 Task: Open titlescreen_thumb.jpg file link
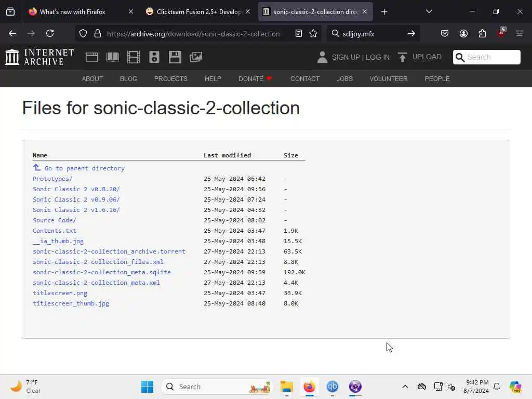pyautogui.click(x=71, y=303)
